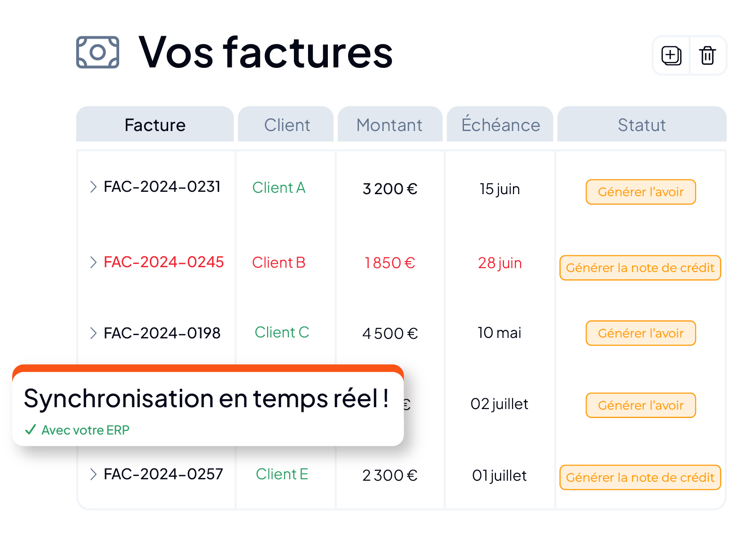The width and height of the screenshot is (756, 558).
Task: Click Générer la note de crédit for Client B
Action: pos(640,268)
